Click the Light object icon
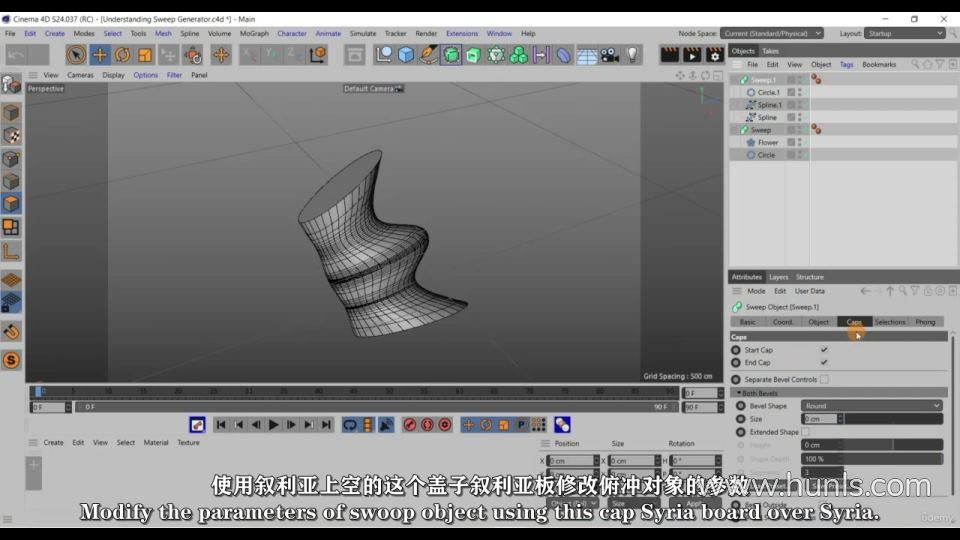Screen dimensions: 960x540 click(x=632, y=55)
